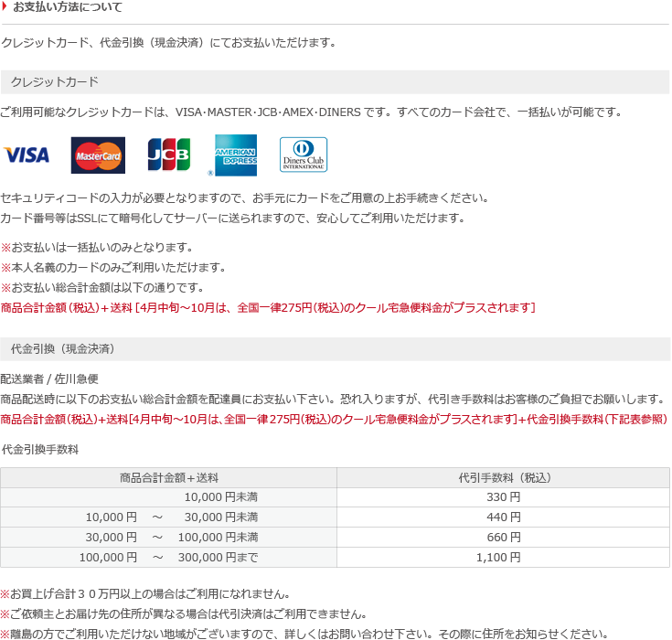Click the MasterCard logo
This screenshot has width=672, height=640.
[98, 155]
